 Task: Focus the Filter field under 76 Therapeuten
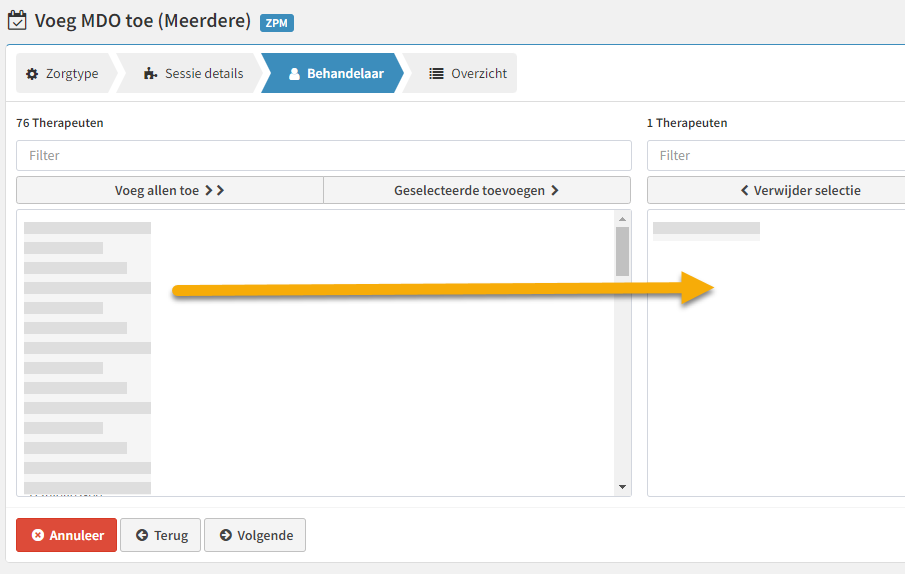click(324, 156)
